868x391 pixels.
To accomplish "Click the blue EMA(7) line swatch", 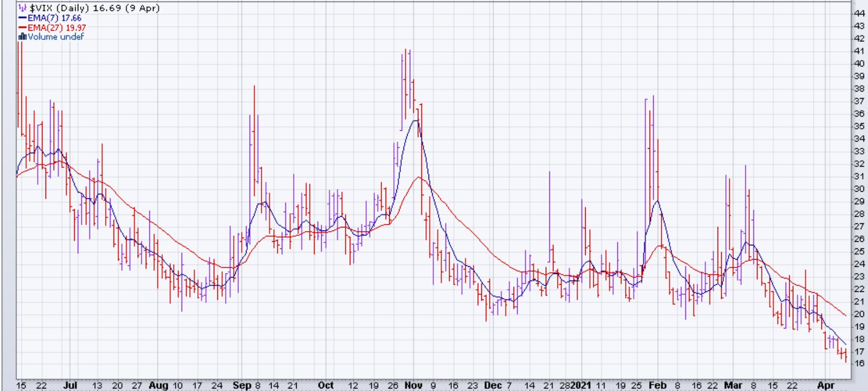I will pyautogui.click(x=23, y=18).
